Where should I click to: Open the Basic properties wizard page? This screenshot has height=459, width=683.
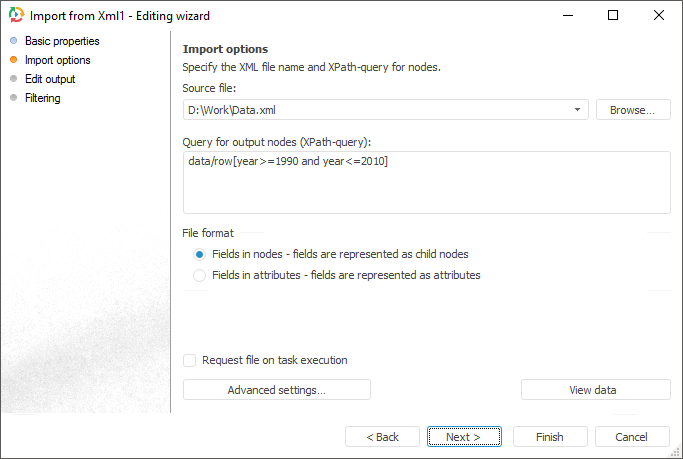click(62, 41)
